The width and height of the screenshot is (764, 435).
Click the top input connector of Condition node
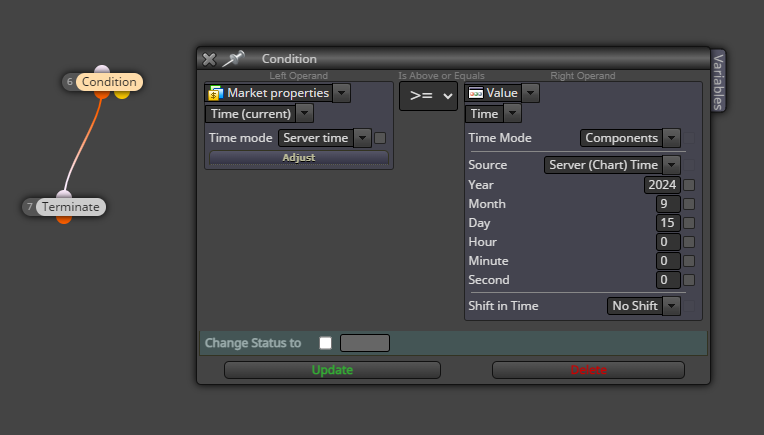point(102,69)
